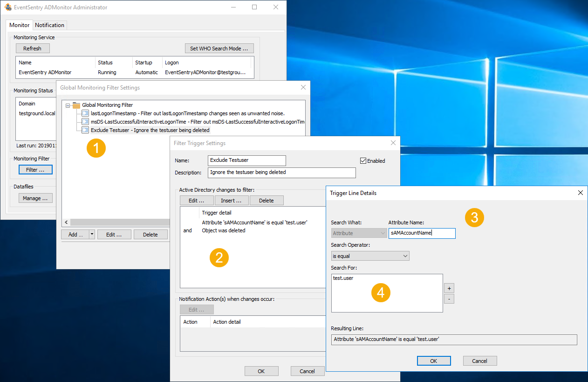Select the 'sAMAccountName' is equal trigger line
Viewport: 588px width, 382px height.
point(254,222)
